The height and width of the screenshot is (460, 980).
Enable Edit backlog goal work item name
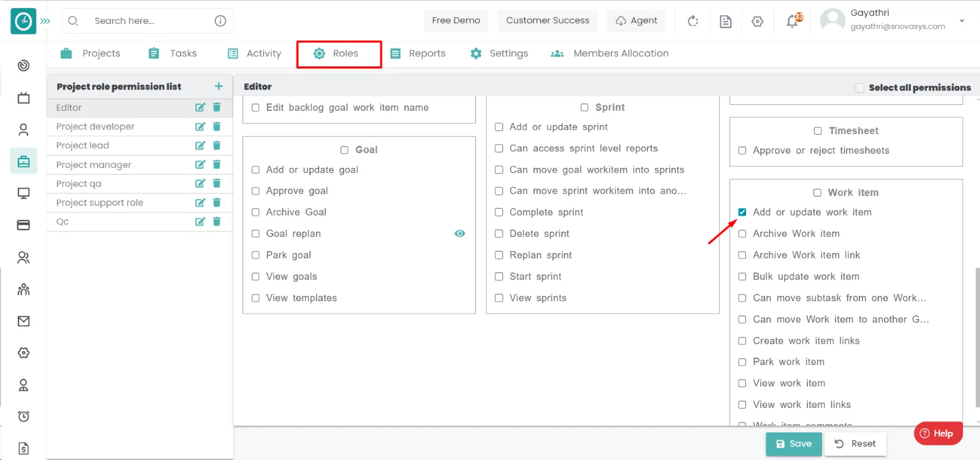(255, 107)
